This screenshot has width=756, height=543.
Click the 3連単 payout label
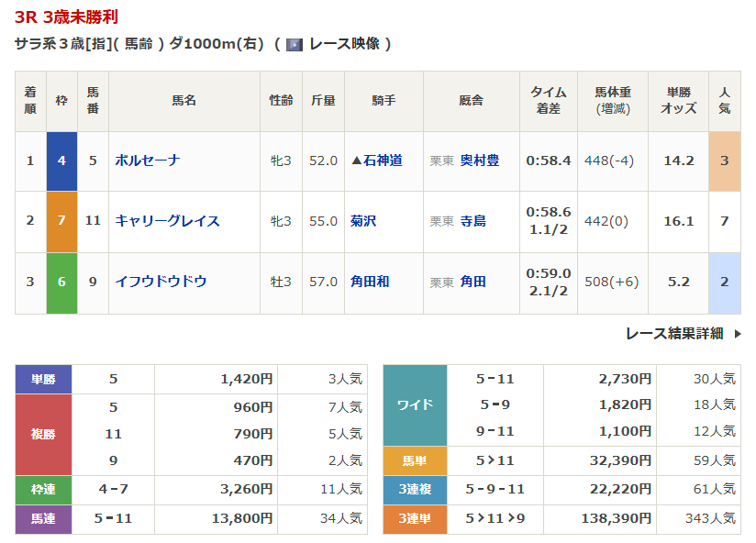pyautogui.click(x=415, y=519)
